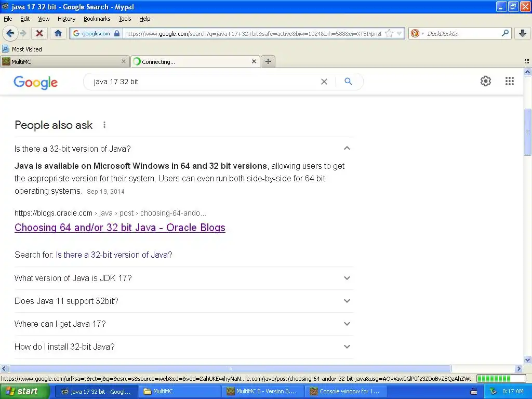Image resolution: width=532 pixels, height=399 pixels.
Task: Open the Tools menu
Action: (125, 19)
